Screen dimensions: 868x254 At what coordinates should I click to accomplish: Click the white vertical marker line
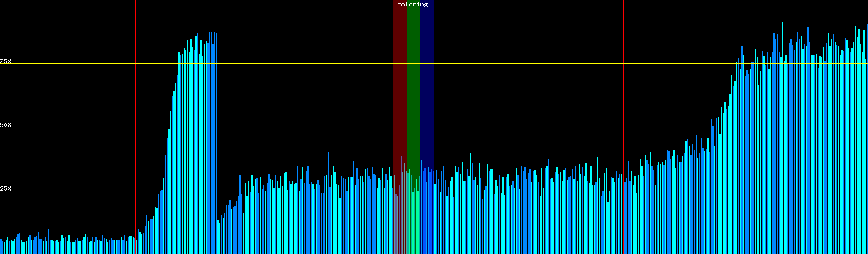pos(217,106)
